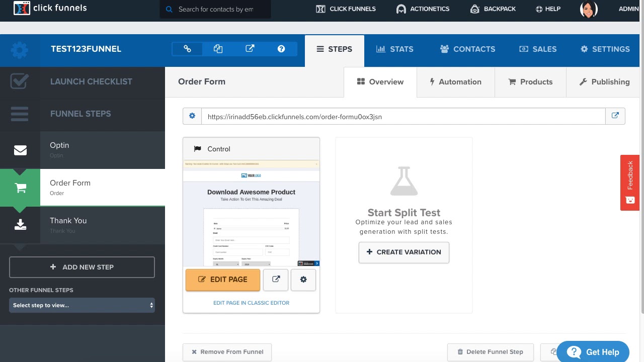Open the Admin account menu
The image size is (644, 362).
point(629,9)
